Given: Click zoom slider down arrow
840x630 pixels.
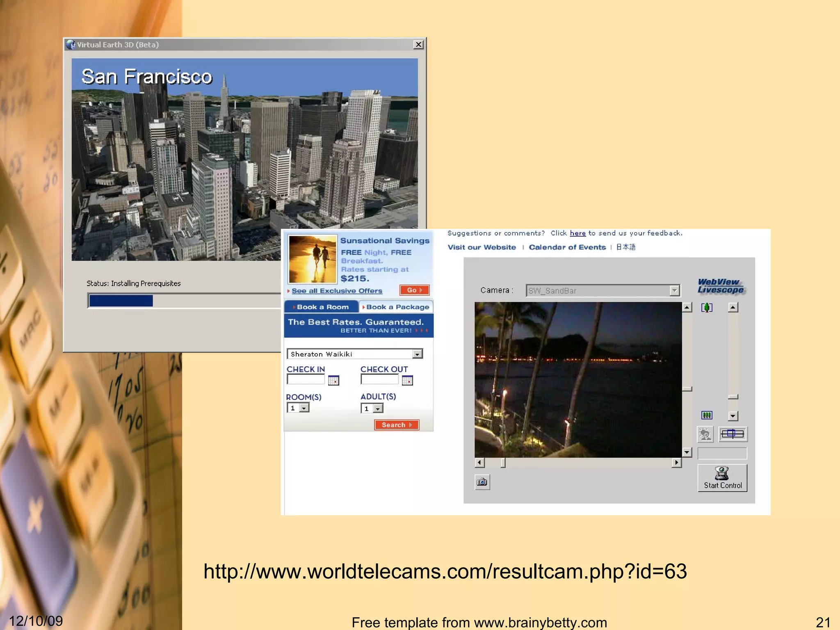Looking at the screenshot, I should click(733, 416).
